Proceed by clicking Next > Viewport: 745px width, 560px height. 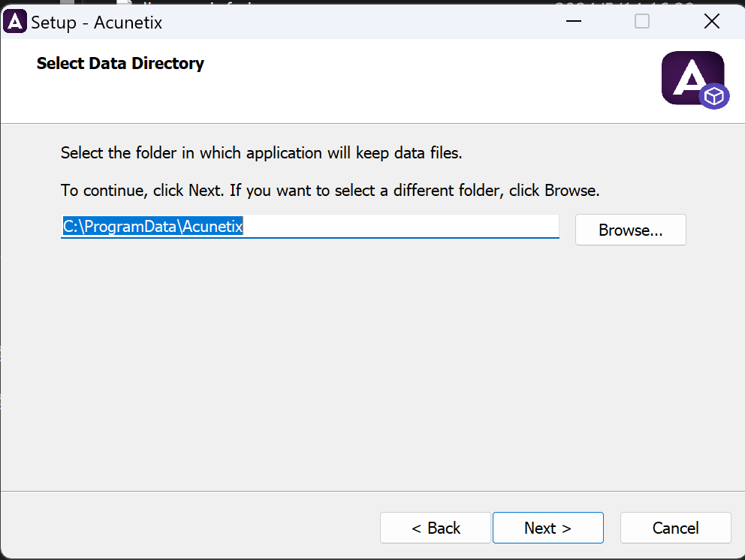tap(547, 528)
